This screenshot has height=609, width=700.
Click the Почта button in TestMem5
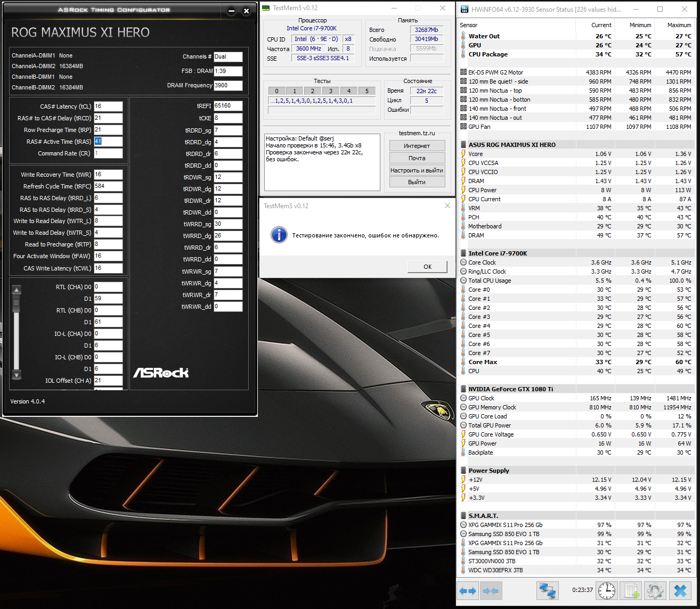point(417,158)
